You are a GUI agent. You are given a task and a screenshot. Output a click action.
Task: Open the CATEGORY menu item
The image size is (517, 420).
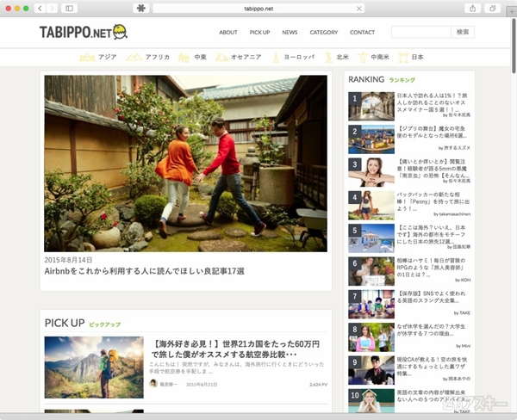pos(324,33)
